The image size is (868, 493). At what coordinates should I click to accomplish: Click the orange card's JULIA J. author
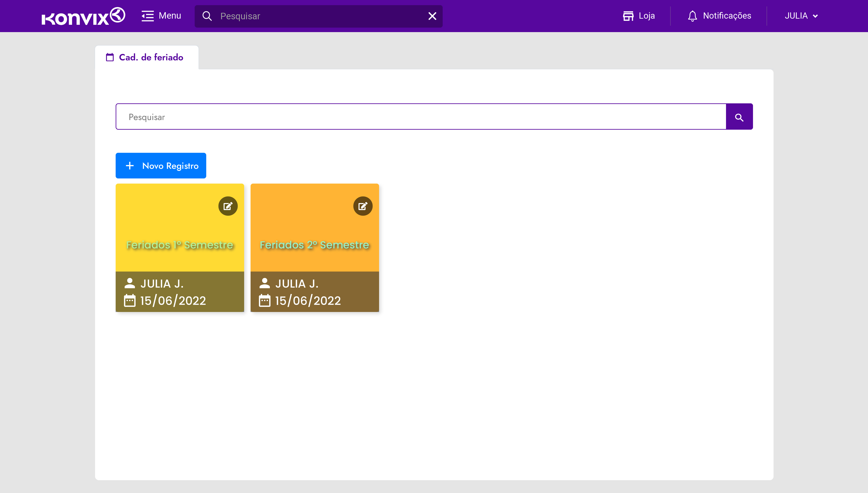(x=296, y=283)
